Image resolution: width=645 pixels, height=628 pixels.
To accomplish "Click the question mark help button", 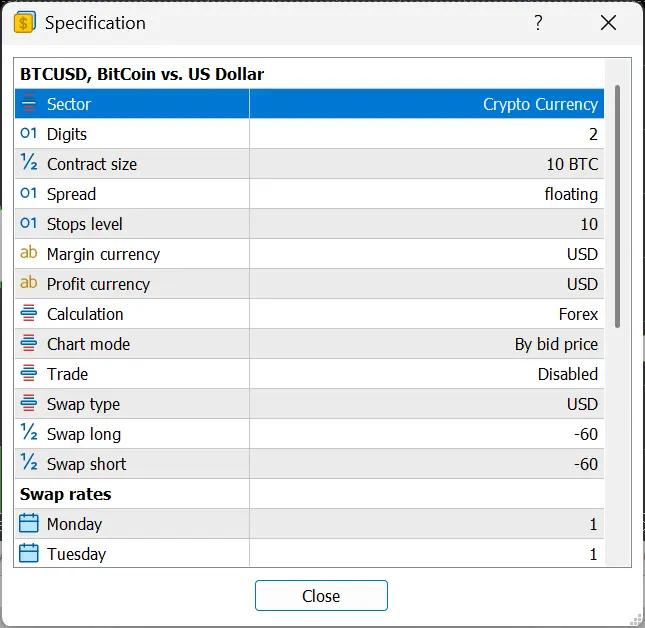I will 538,23.
